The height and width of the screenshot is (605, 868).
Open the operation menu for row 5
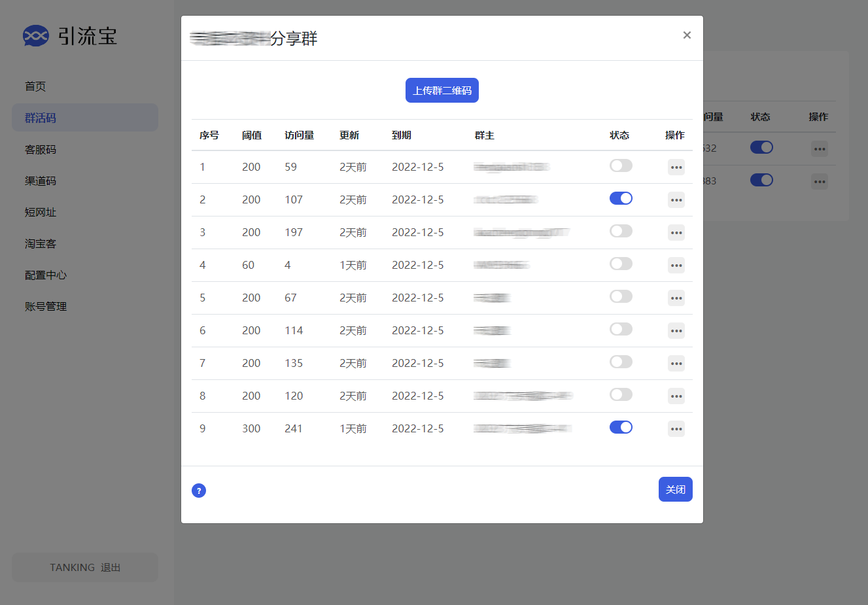[676, 298]
